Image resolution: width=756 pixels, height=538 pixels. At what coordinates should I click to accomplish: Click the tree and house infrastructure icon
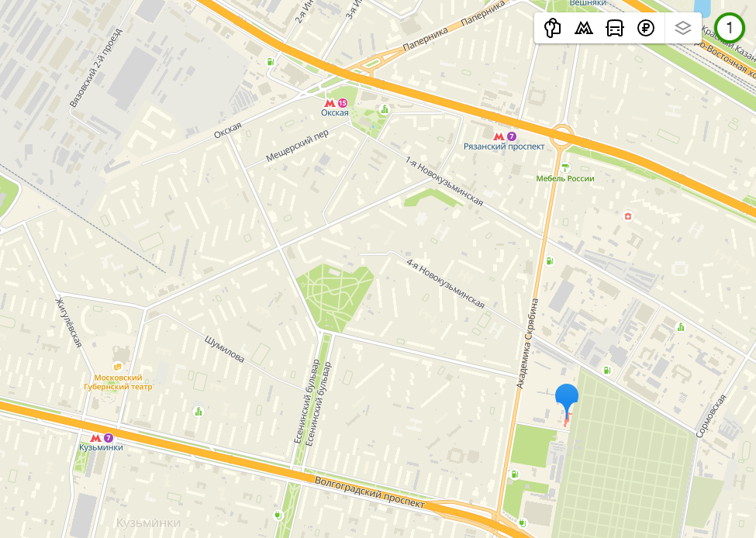tap(553, 29)
